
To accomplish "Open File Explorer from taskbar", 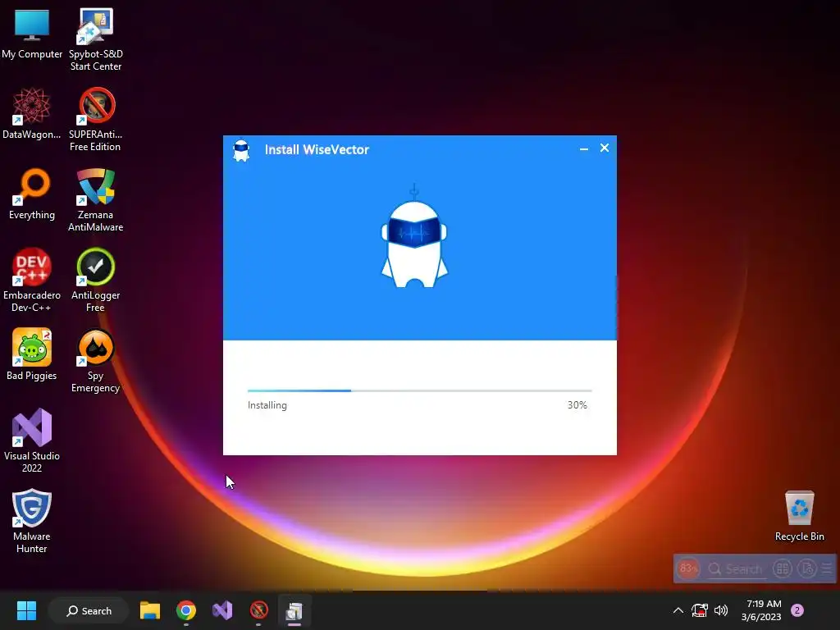I will pyautogui.click(x=150, y=610).
